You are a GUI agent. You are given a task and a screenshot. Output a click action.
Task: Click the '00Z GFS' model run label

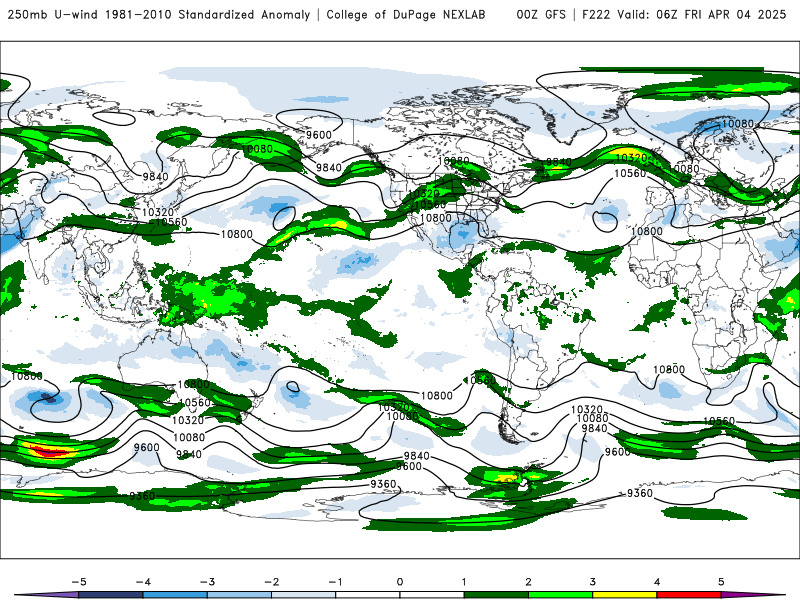[x=541, y=14]
